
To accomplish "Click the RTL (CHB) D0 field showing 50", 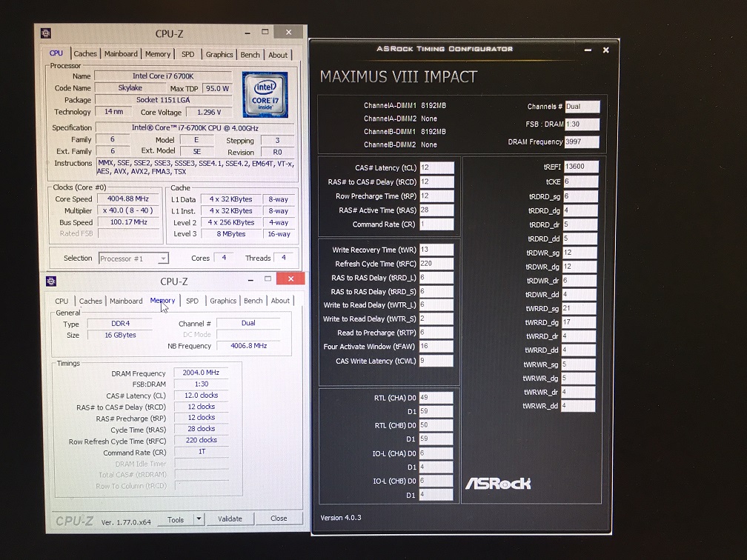I will pyautogui.click(x=436, y=424).
